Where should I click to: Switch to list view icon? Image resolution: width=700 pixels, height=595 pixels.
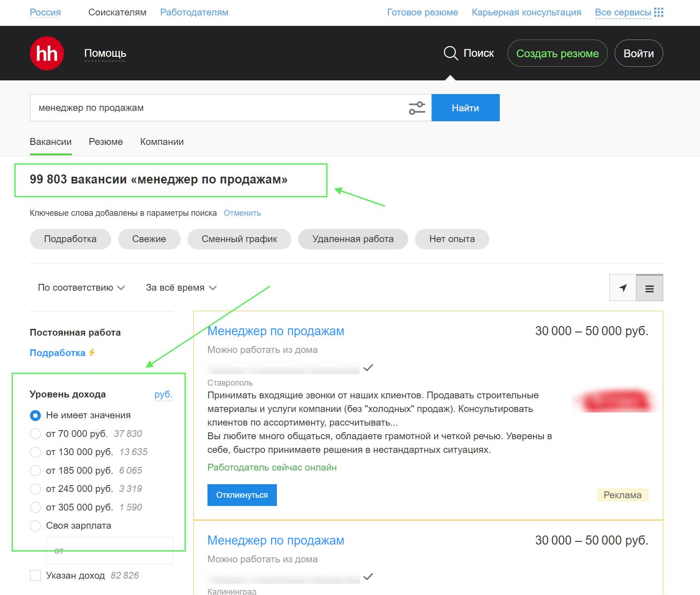[x=649, y=288]
